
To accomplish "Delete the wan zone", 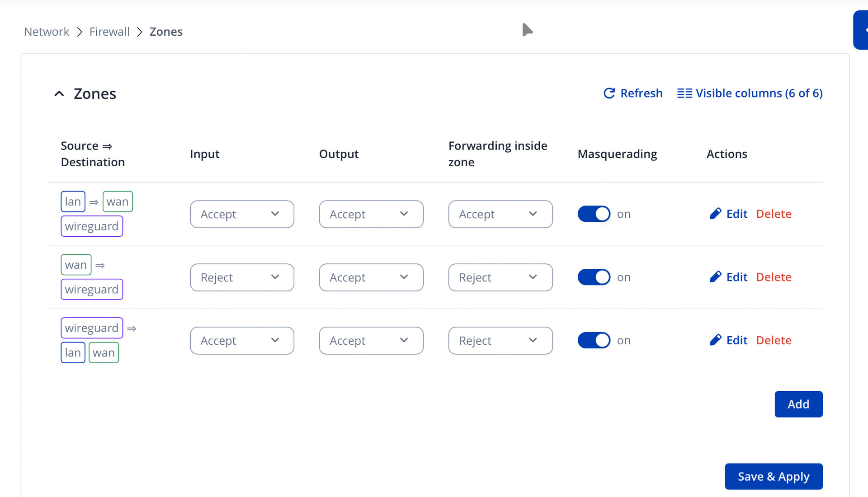I will [774, 277].
